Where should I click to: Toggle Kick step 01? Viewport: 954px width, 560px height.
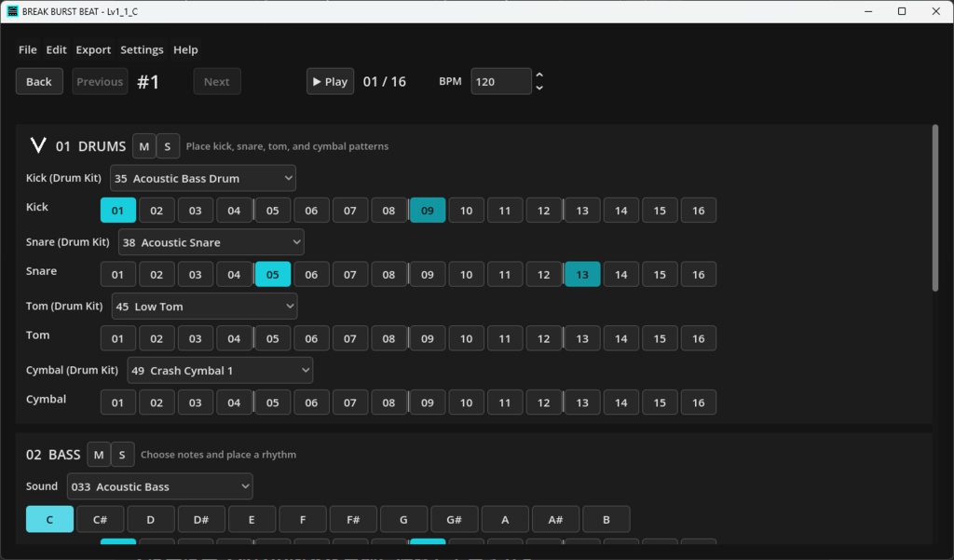118,211
